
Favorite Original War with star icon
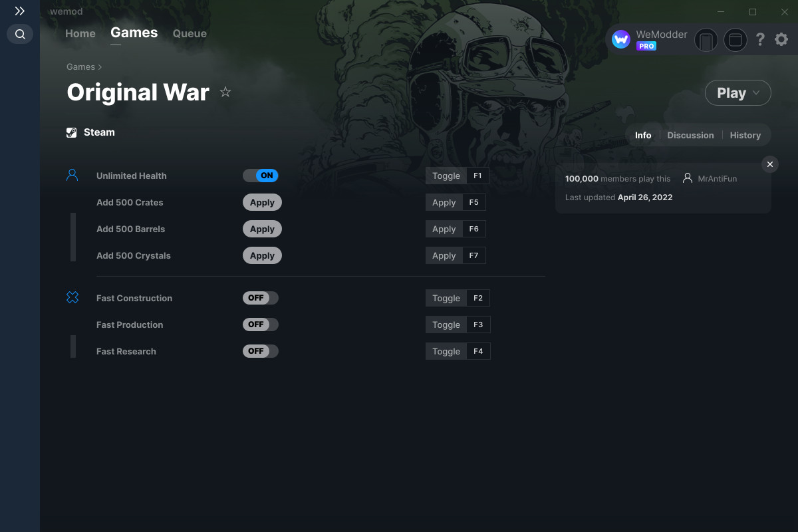pos(225,92)
